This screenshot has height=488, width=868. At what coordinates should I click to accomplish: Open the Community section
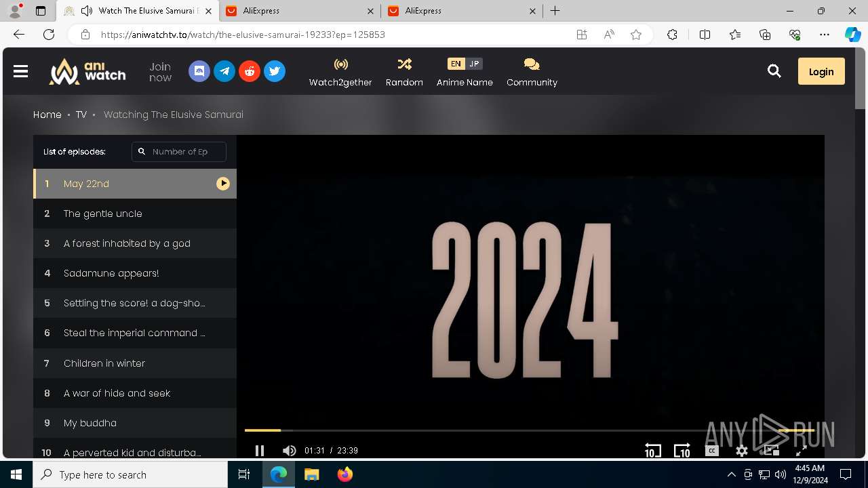532,73
